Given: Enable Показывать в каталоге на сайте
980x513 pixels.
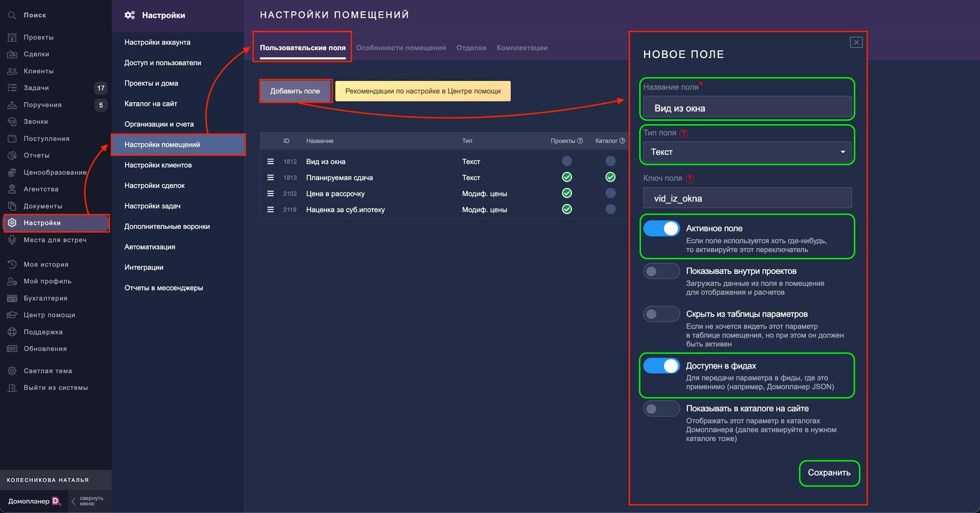Looking at the screenshot, I should pyautogui.click(x=661, y=409).
